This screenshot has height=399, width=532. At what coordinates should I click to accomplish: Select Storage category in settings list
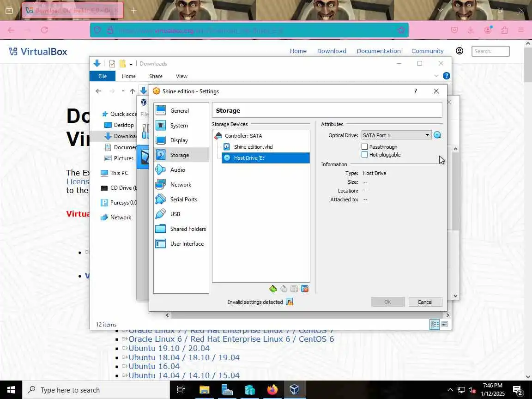point(181,155)
